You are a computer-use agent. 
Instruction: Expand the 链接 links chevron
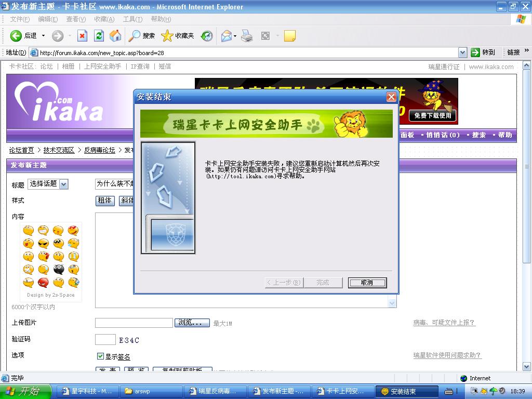pyautogui.click(x=527, y=50)
